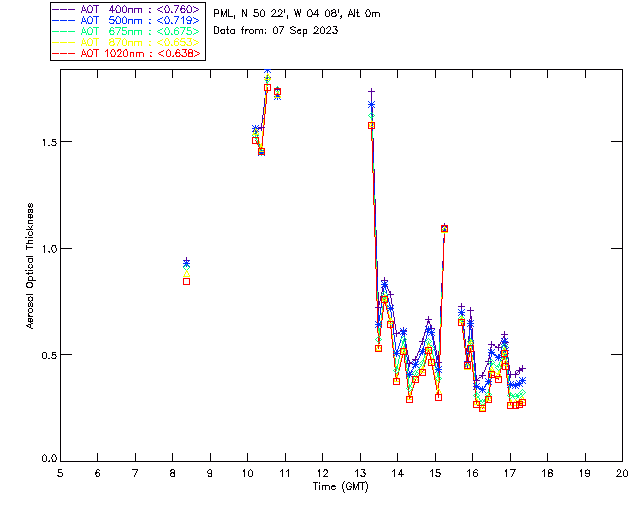Click the x-axis tick label '5'

60,472
